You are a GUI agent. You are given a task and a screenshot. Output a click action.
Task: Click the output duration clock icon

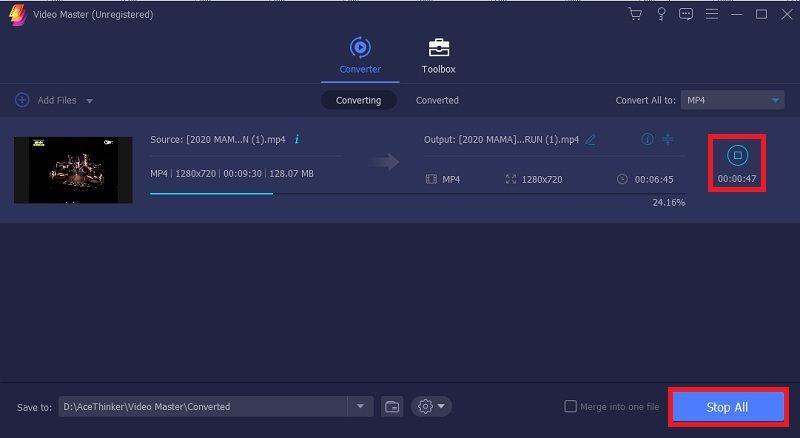coord(622,179)
